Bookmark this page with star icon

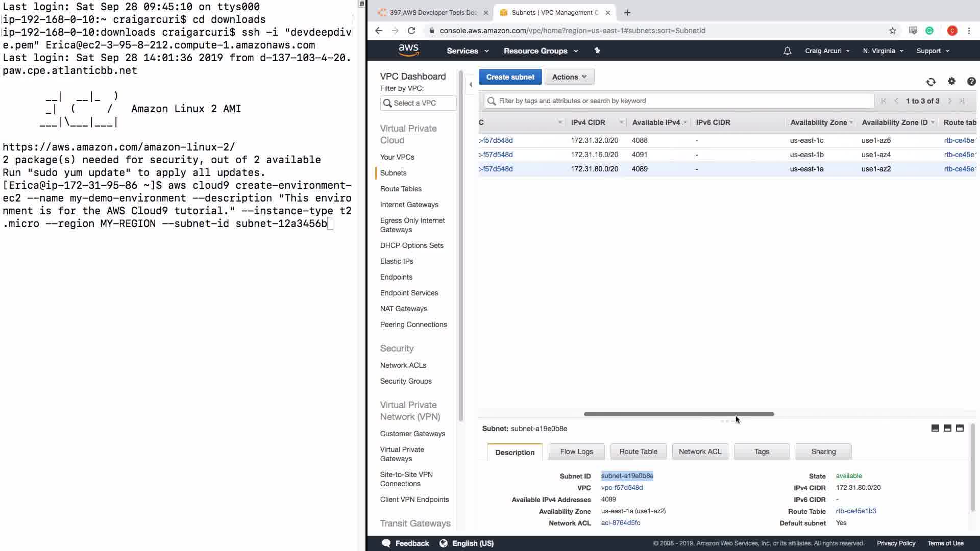coord(893,31)
